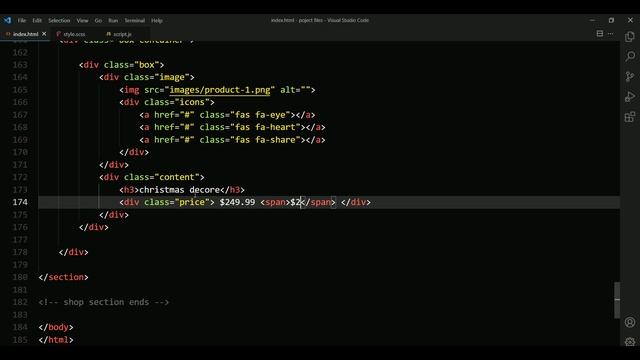Click line number 163 in gutter
Viewport: 640px width, 360px height.
pos(20,65)
